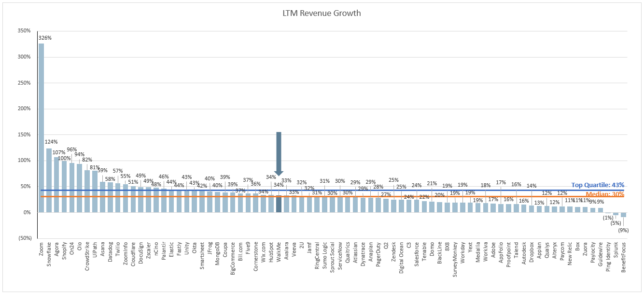
Task: Select the Datadog bar
Action: point(111,197)
